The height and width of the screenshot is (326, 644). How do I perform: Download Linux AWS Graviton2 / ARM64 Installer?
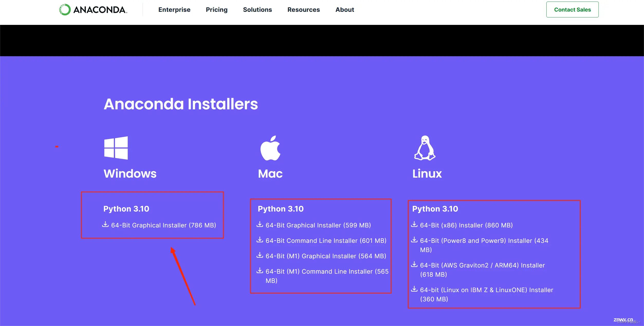[482, 270]
